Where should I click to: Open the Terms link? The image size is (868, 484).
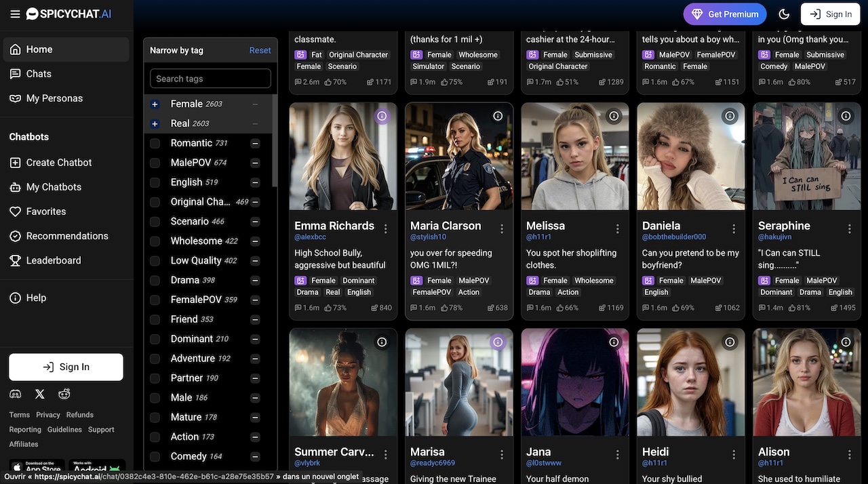(19, 415)
